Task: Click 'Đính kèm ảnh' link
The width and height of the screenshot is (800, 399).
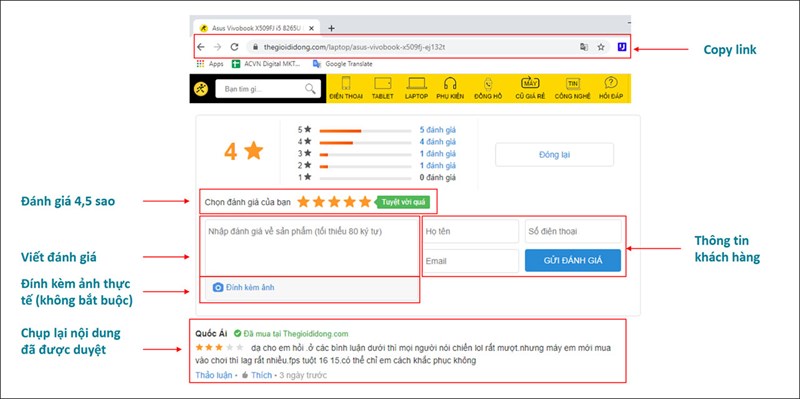Action: [250, 288]
